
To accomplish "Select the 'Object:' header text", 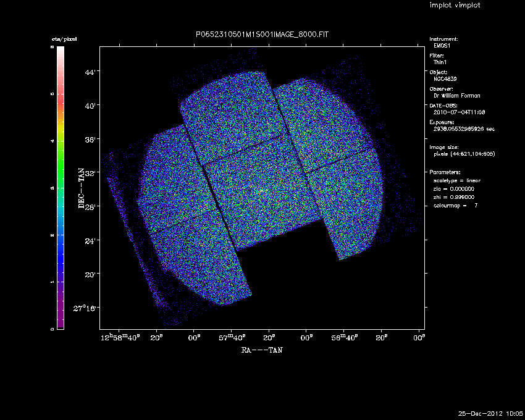I will [439, 72].
